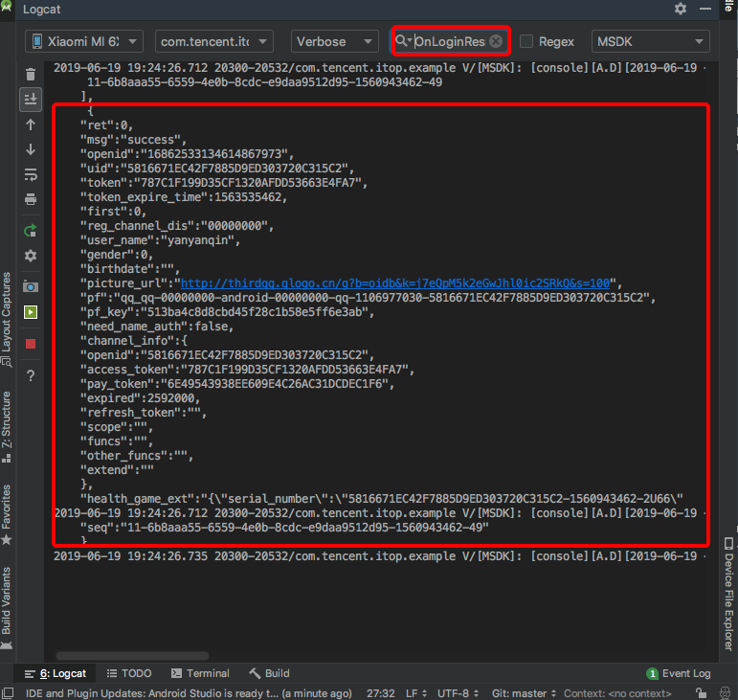
Task: Open the MSDK filter configuration dropdown
Action: pos(650,41)
